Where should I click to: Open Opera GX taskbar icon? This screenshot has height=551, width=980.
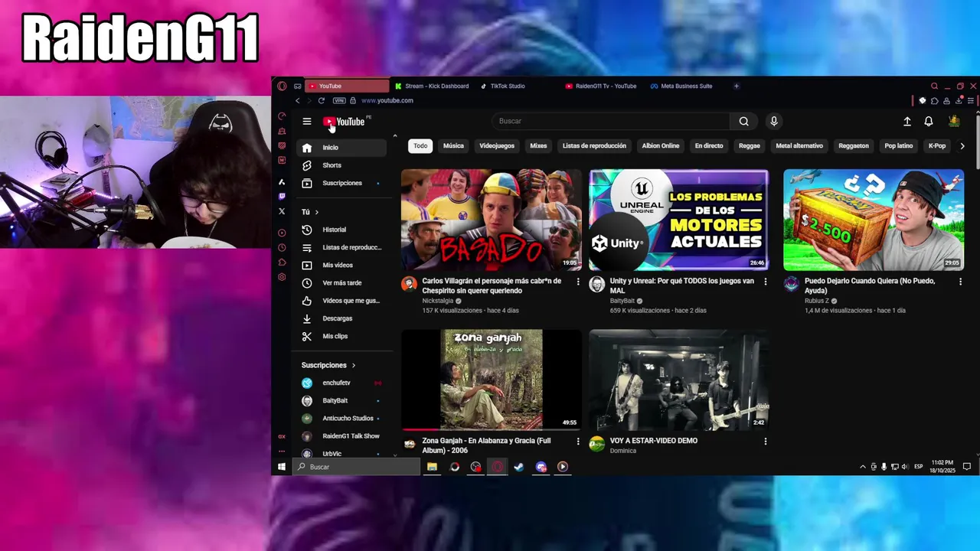[x=498, y=467]
